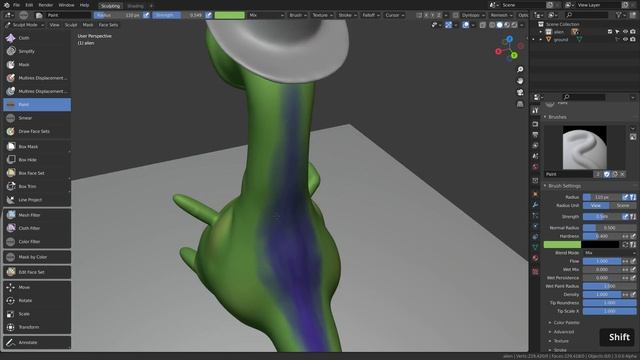Click the zoom view magnifier icon
This screenshot has width=640, height=360.
pos(520,70)
